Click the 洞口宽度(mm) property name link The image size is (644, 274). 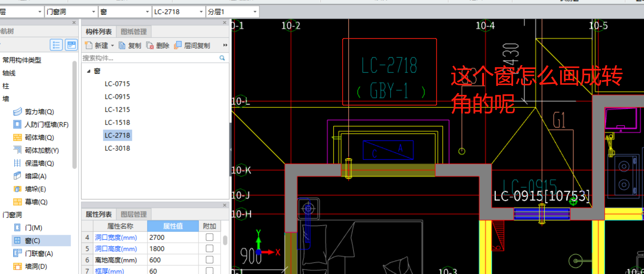116,237
